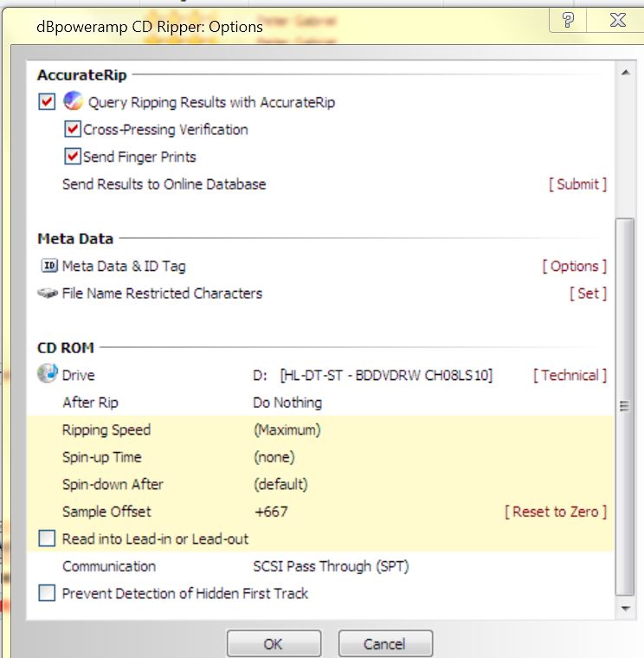Screen dimensions: 644x658
Task: Click the help question mark button
Action: pos(568,21)
